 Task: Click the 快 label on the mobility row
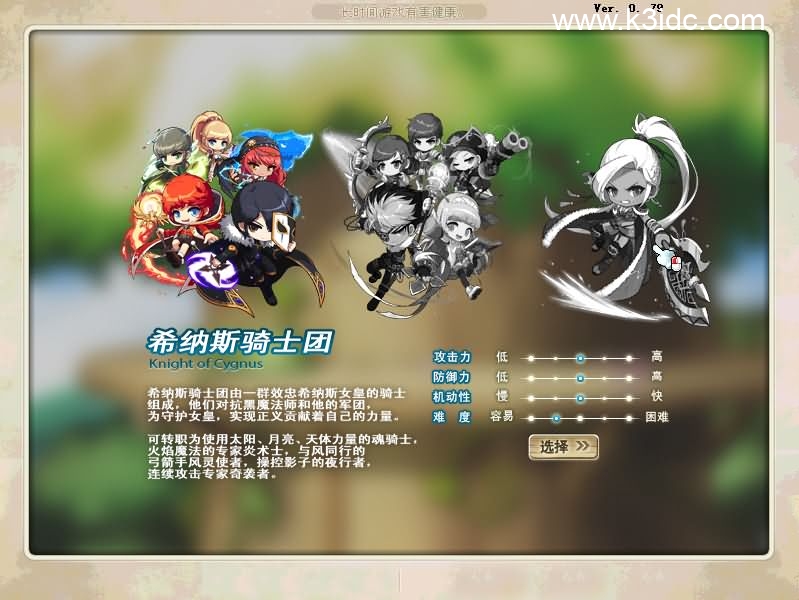pyautogui.click(x=657, y=396)
